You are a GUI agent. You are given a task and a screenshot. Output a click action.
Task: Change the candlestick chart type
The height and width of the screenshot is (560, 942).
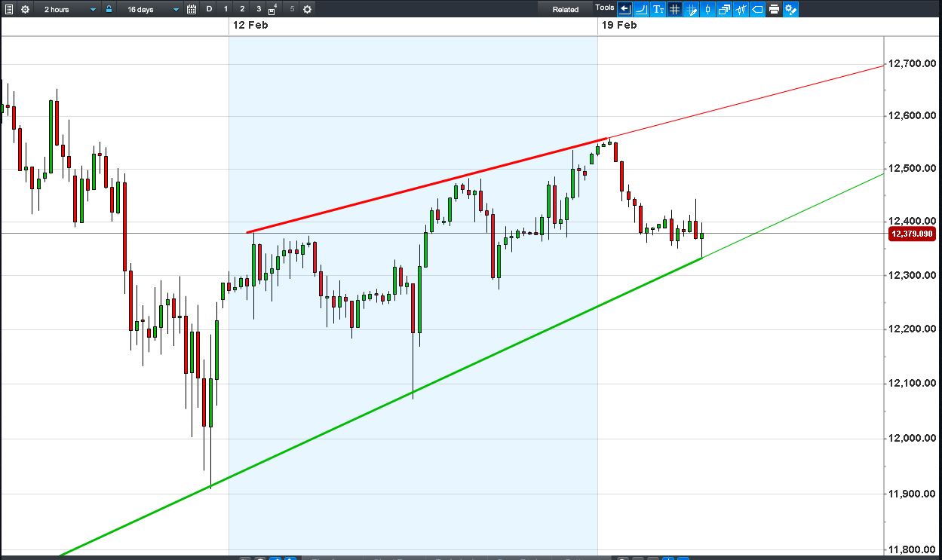[x=707, y=9]
